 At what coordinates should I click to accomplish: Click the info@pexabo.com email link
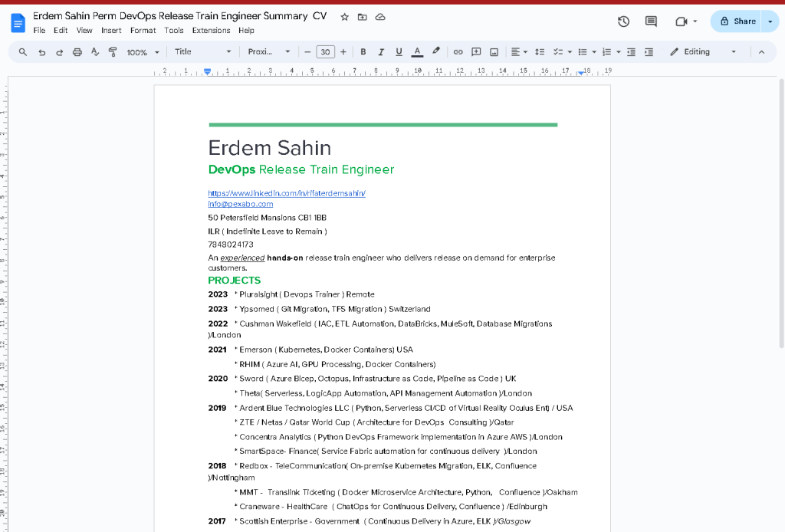pos(240,204)
